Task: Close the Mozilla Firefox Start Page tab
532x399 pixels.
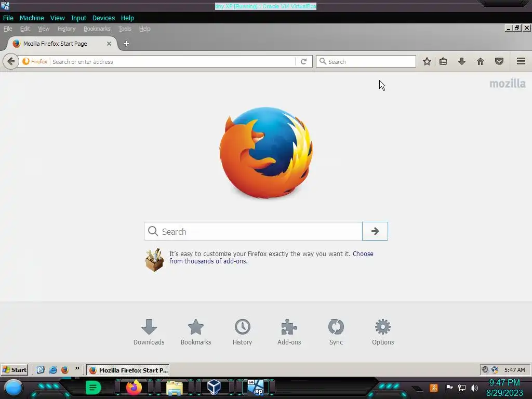Action: click(x=109, y=44)
